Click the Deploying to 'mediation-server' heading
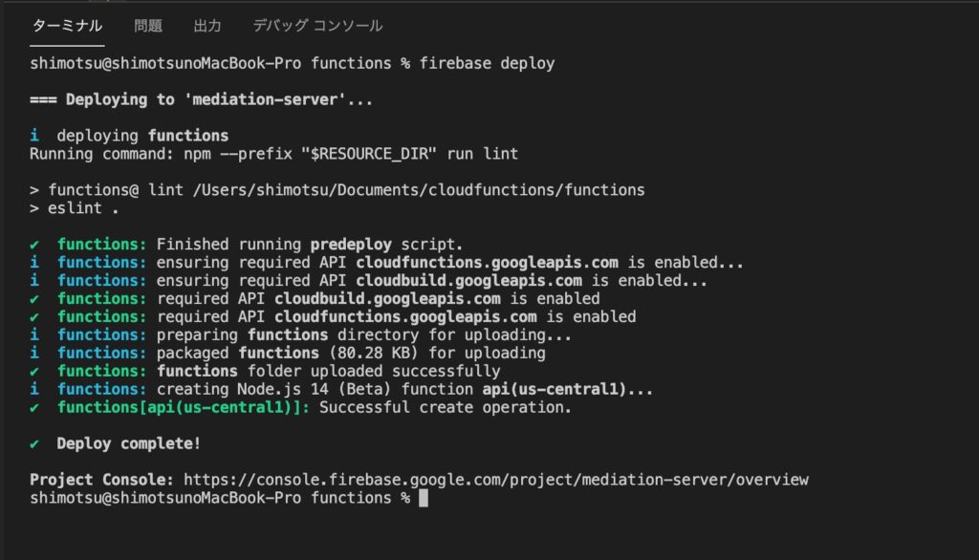The image size is (979, 560). [201, 99]
